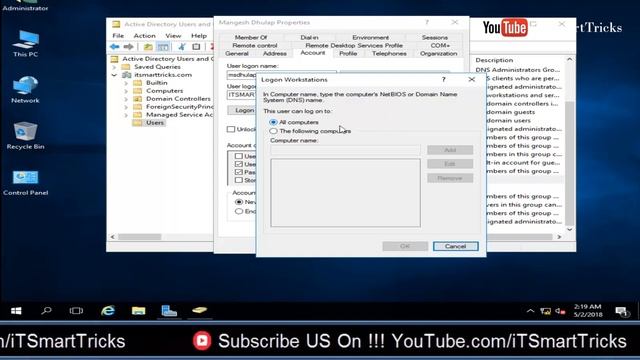Click the Windows Start button
Screen dimensions: 640x360
coord(16,311)
